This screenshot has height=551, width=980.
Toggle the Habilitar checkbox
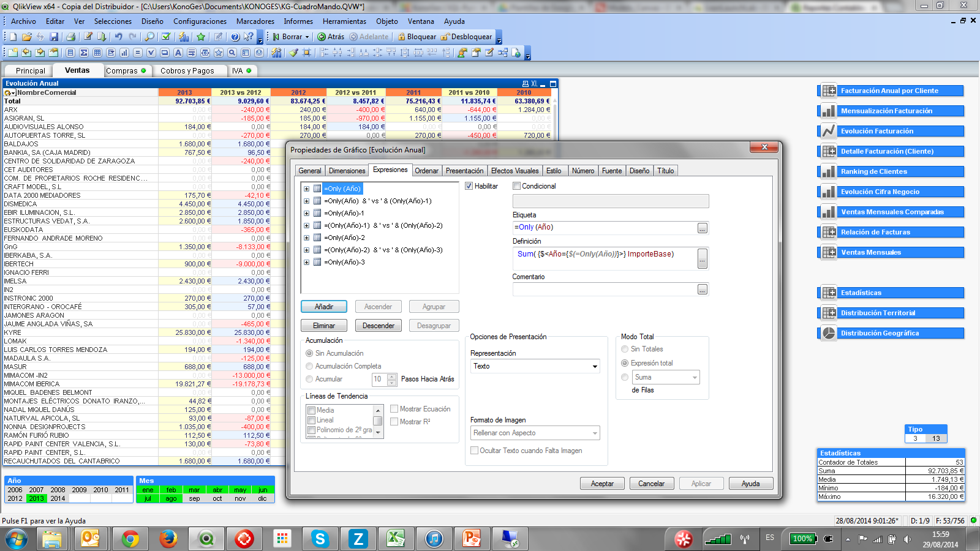click(x=469, y=186)
